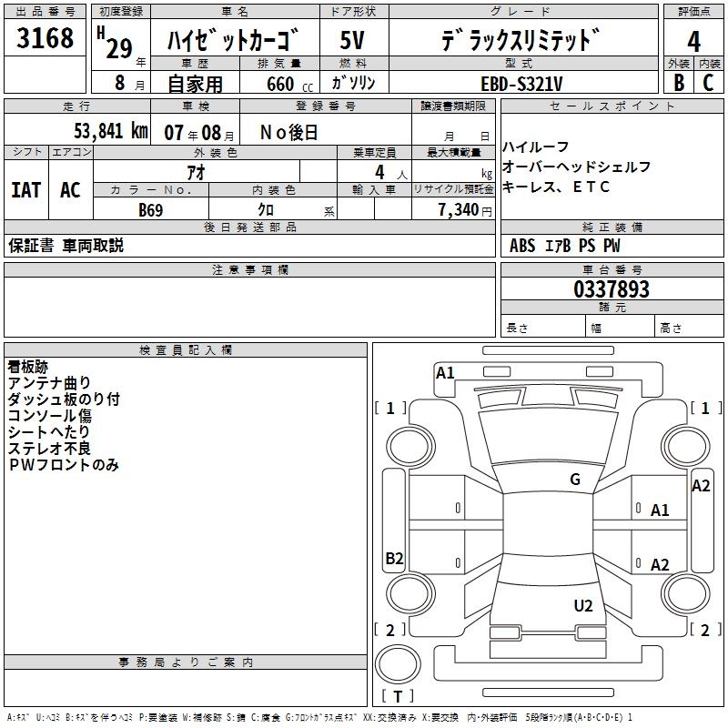Viewport: 728px width, 728px height.
Task: Click the interior rating C
Action: [x=709, y=83]
